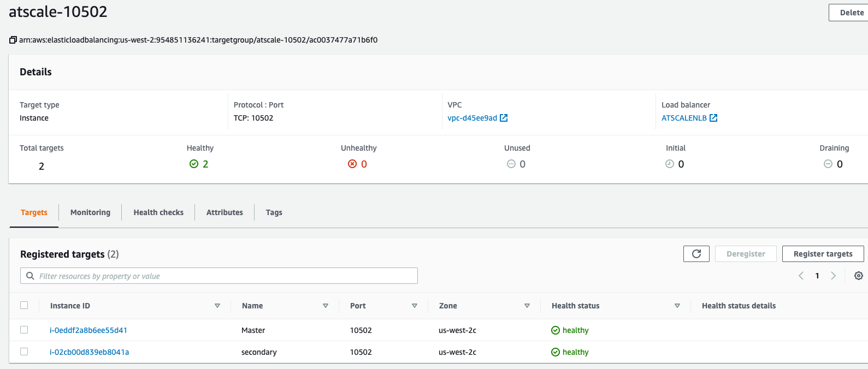Sort by Port column arrow

pos(415,306)
